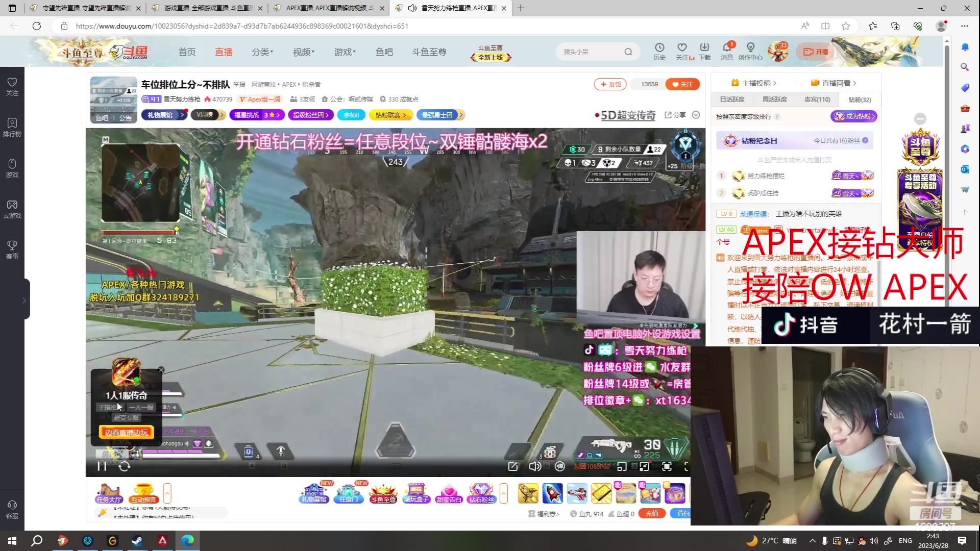
Task: Open 直播回看 link
Action: 834,83
